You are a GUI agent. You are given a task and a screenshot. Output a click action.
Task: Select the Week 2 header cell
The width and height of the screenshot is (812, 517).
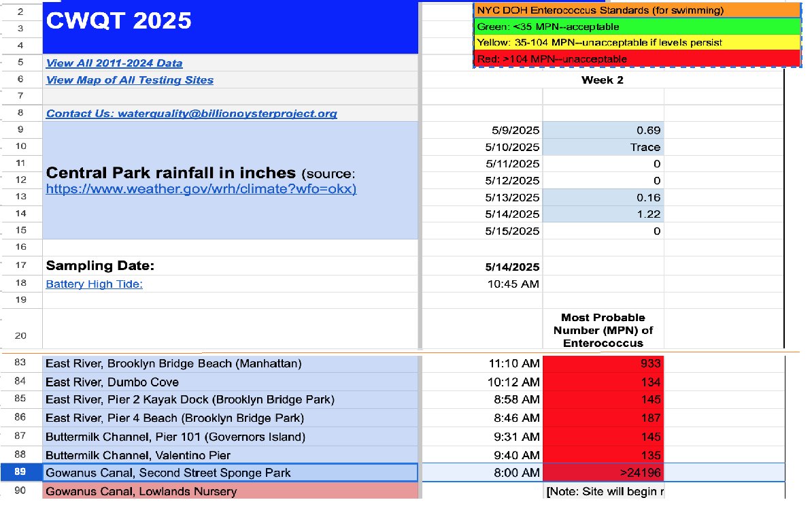click(603, 80)
